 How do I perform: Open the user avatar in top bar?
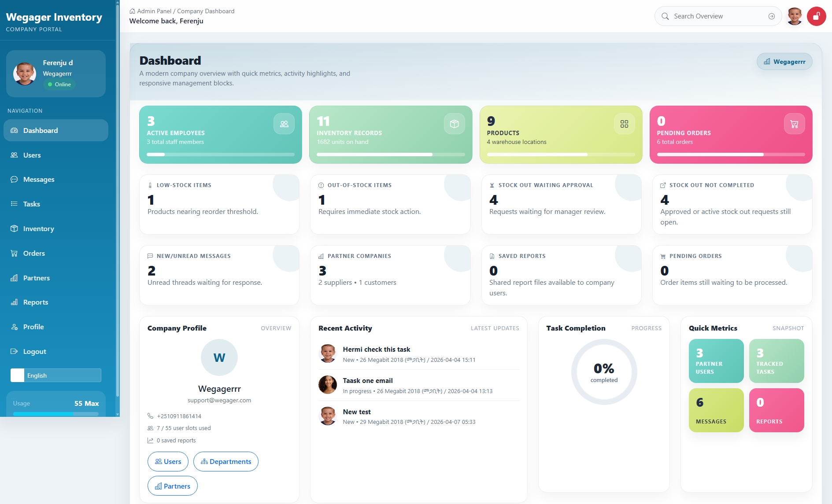[795, 16]
